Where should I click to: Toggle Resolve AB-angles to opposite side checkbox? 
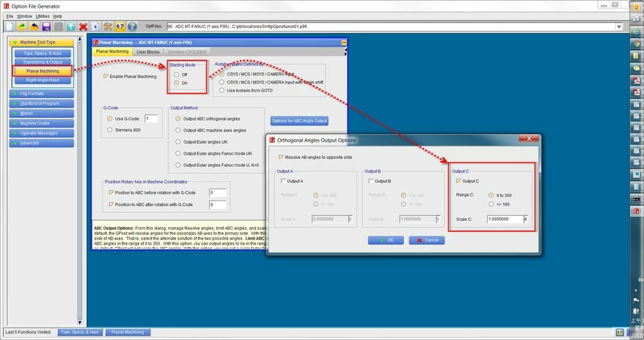[281, 157]
